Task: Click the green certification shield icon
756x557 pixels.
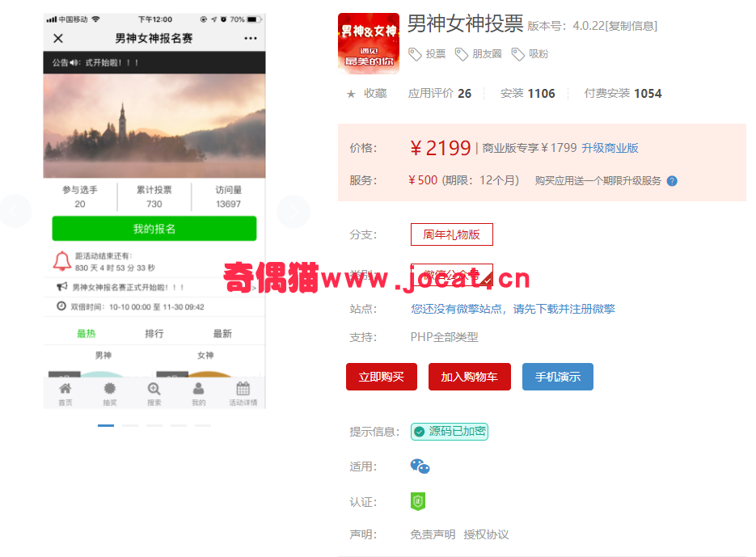Action: click(x=417, y=501)
